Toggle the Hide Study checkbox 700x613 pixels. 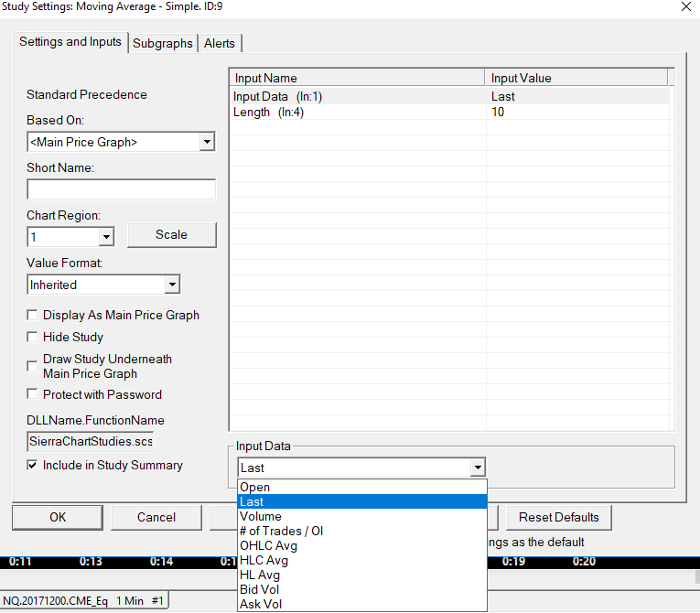pyautogui.click(x=32, y=337)
